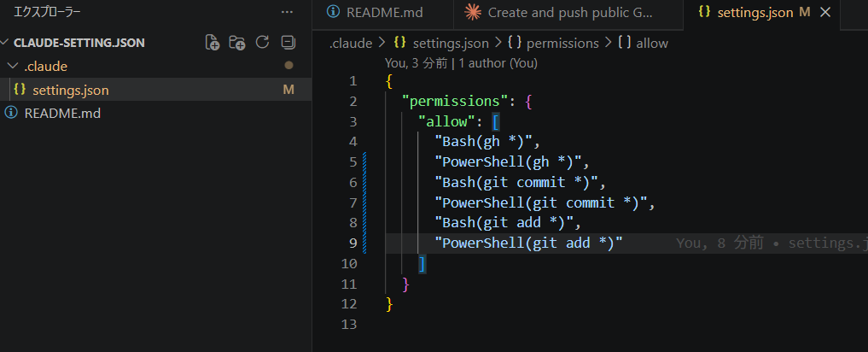Viewport: 868px width, 352px height.
Task: Refresh the Explorer file tree
Action: [262, 42]
